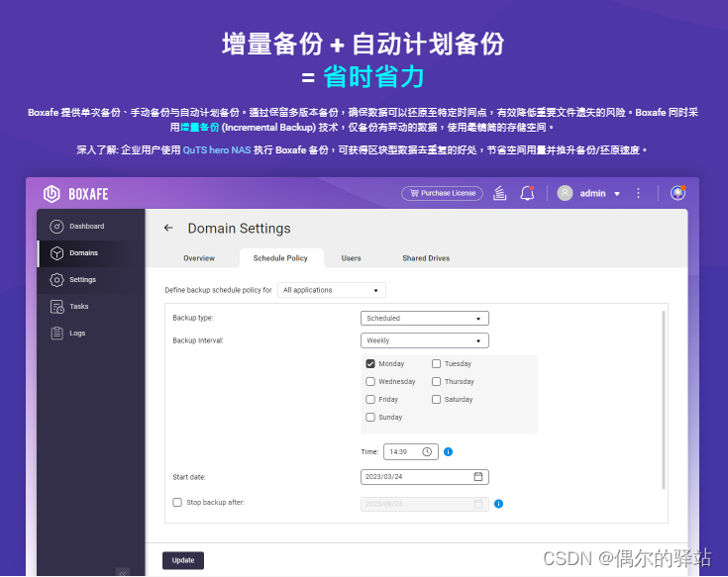728x577 pixels.
Task: Expand the admin account dropdown arrow
Action: click(617, 194)
